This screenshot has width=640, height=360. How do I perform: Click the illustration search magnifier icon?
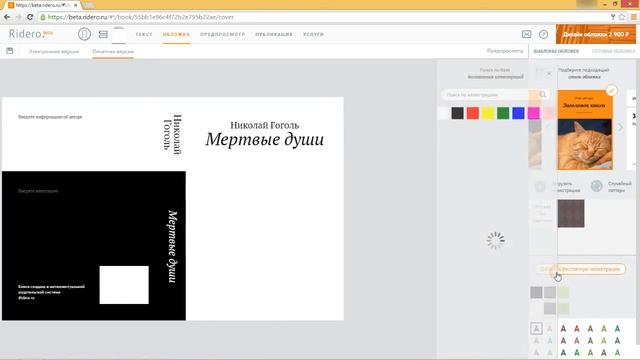543,94
